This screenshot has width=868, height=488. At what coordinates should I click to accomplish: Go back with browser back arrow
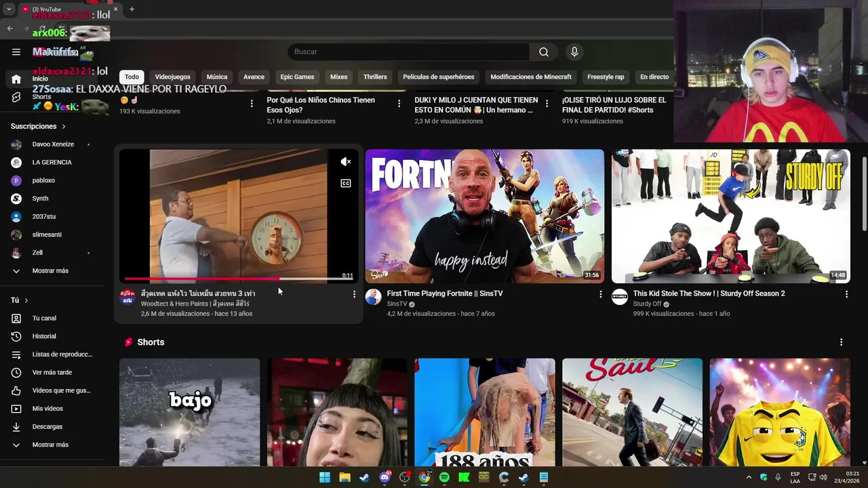coord(9,28)
